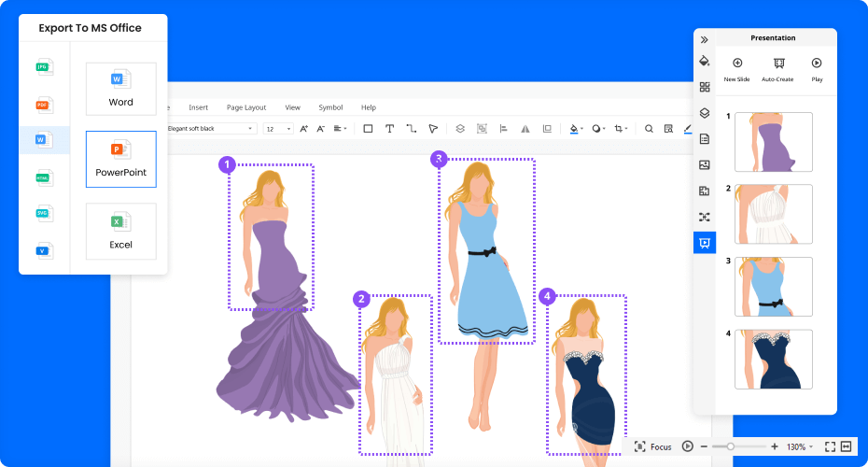The image size is (868, 467).
Task: Open the 'Elegant soft black' font dropdown
Action: click(210, 129)
